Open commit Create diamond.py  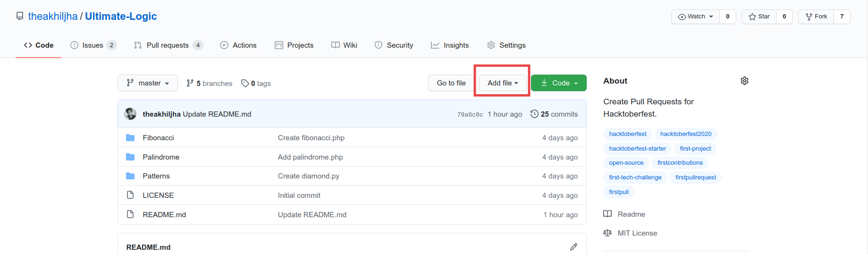click(x=309, y=176)
